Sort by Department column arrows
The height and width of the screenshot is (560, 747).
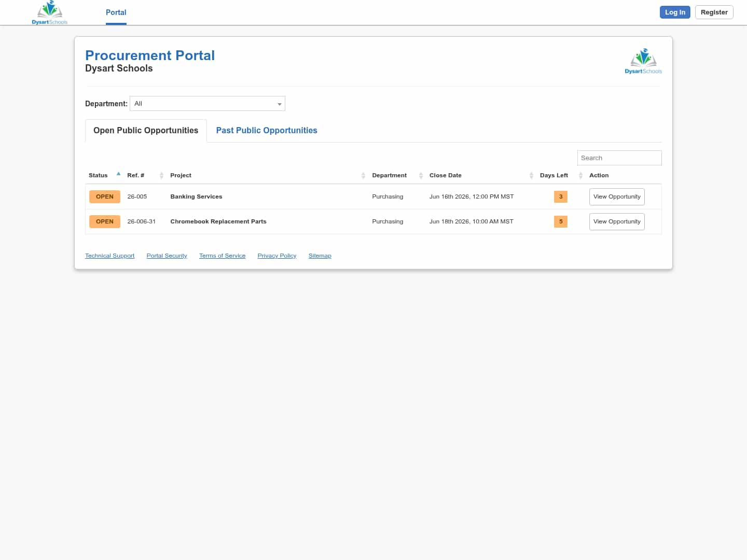[x=421, y=176]
